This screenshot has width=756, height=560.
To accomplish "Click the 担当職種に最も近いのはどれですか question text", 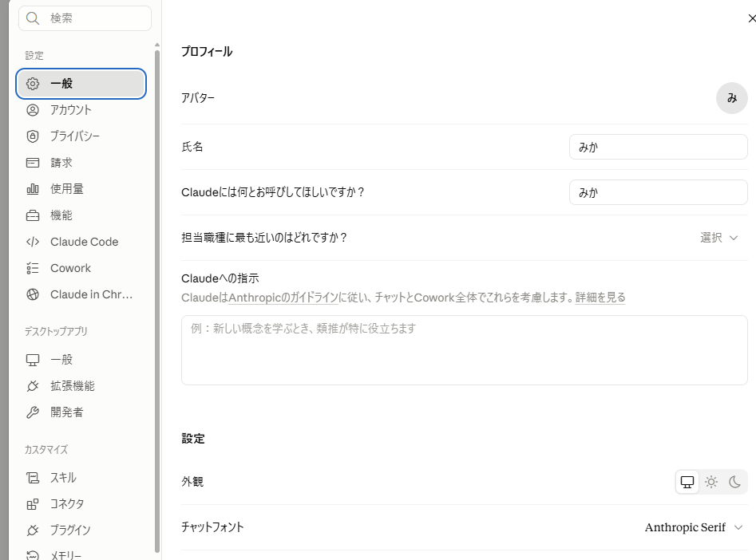I will pyautogui.click(x=264, y=238).
